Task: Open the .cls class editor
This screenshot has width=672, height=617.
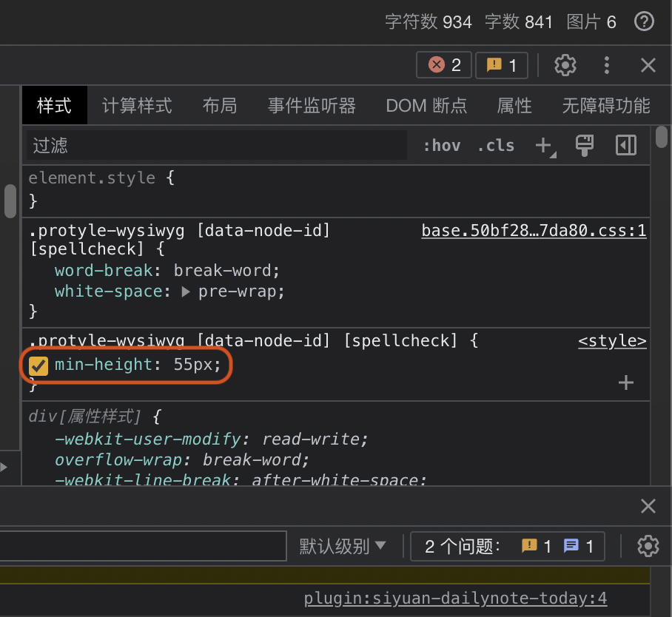Action: [496, 145]
